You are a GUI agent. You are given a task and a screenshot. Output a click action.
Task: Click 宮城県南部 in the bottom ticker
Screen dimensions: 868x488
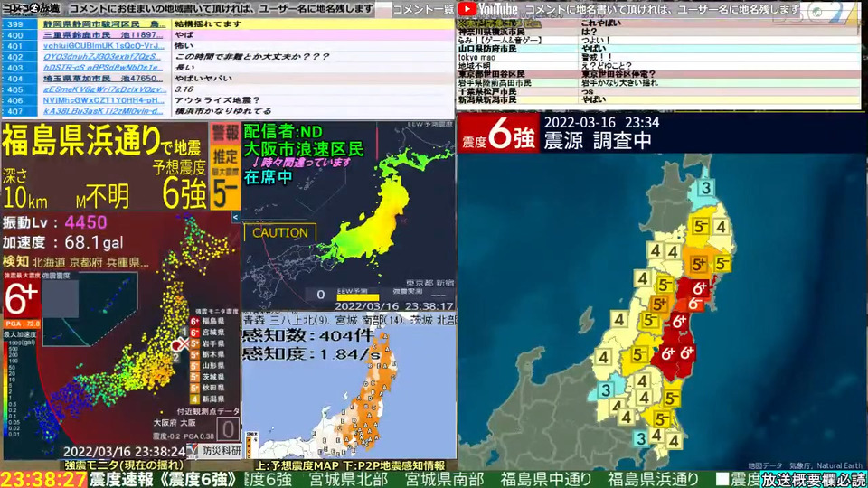[x=445, y=479]
